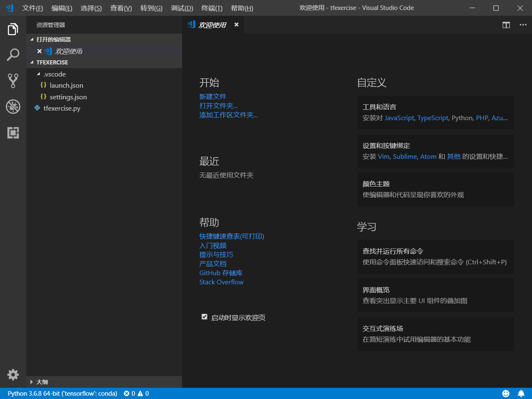Close the 欢迎使用 tab
This screenshot has height=399, width=532.
(236, 25)
